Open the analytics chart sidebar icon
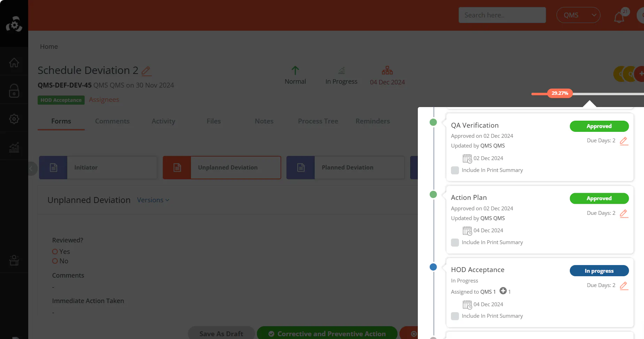Viewport: 644px width, 339px height. [x=14, y=147]
